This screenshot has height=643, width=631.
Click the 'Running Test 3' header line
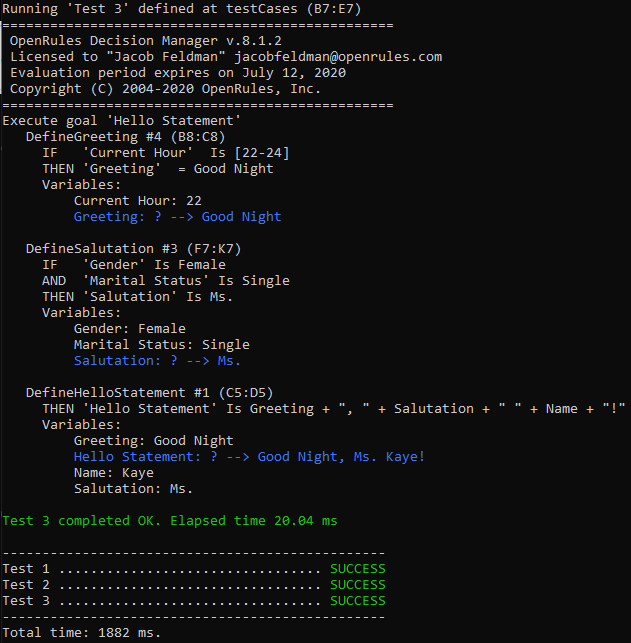(181, 9)
